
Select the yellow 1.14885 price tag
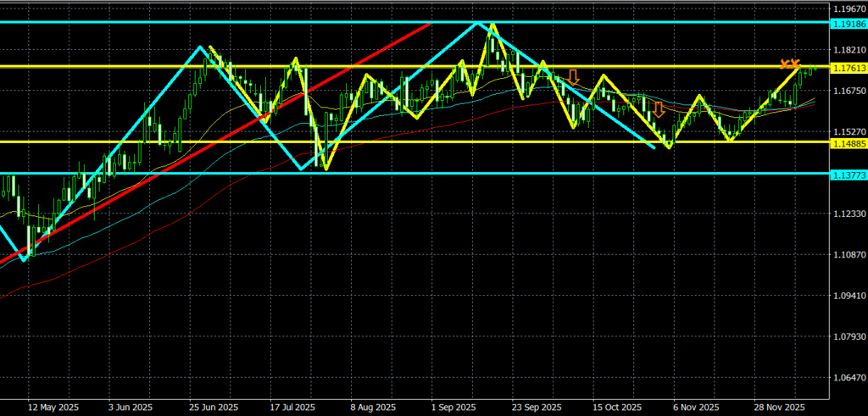(x=848, y=142)
